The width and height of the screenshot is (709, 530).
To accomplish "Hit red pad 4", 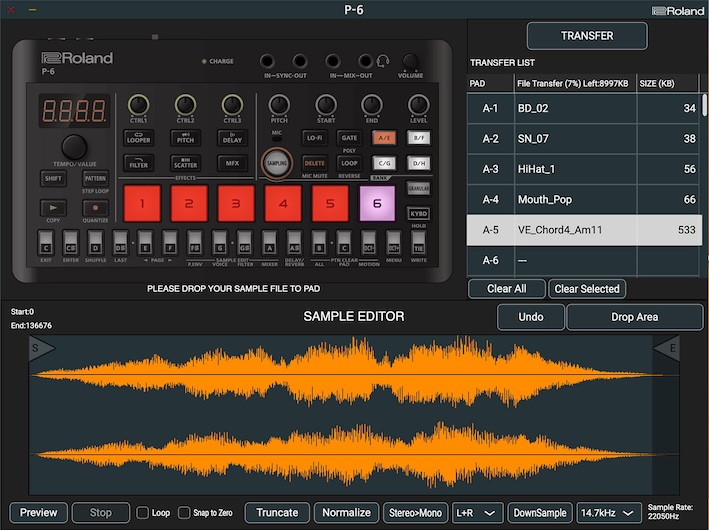I will tap(283, 203).
